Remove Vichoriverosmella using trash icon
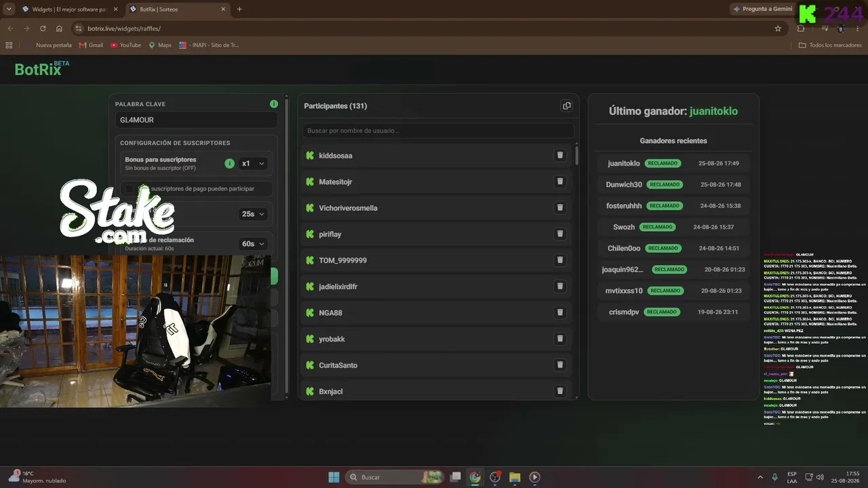 coord(560,207)
